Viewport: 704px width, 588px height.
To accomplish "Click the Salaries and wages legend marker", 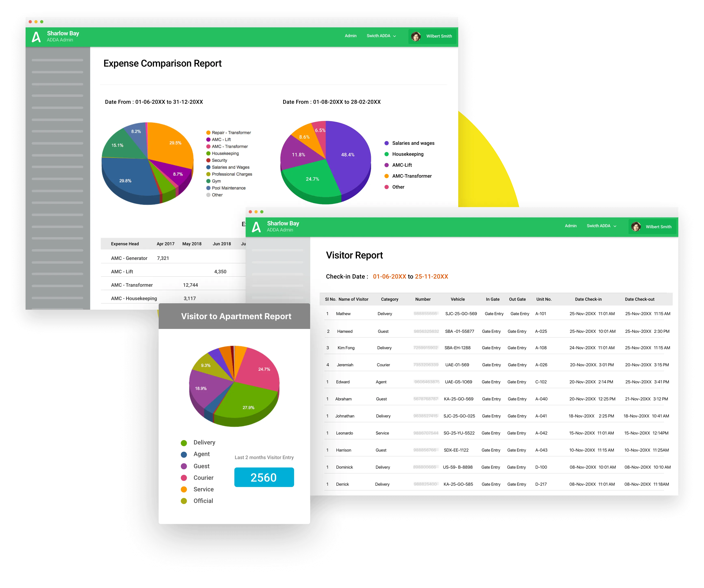I will pos(387,143).
